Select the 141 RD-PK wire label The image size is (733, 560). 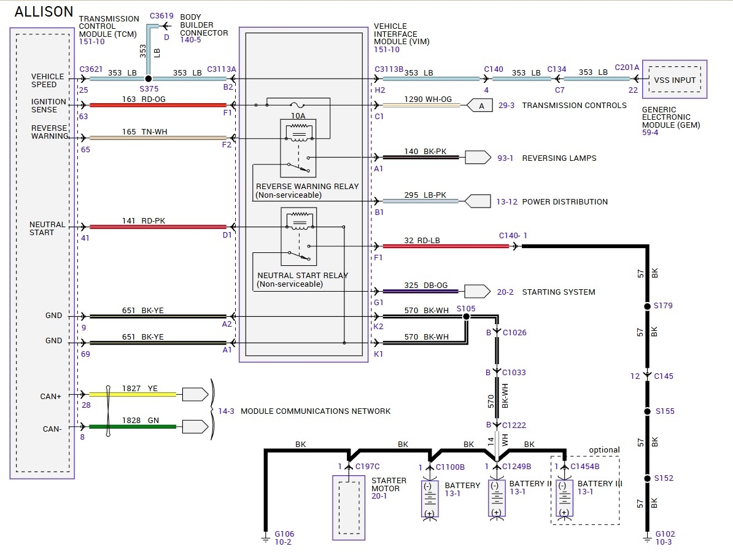(x=144, y=220)
